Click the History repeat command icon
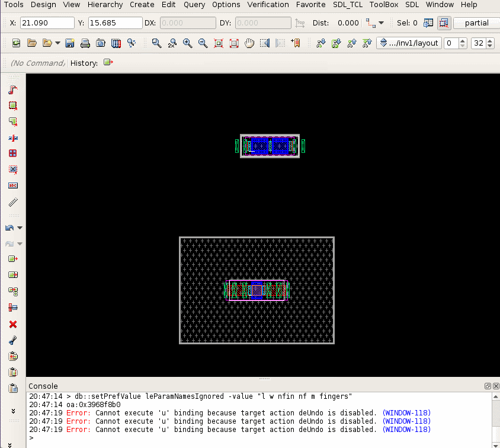Screen dimensions: 500x448 (108, 62)
